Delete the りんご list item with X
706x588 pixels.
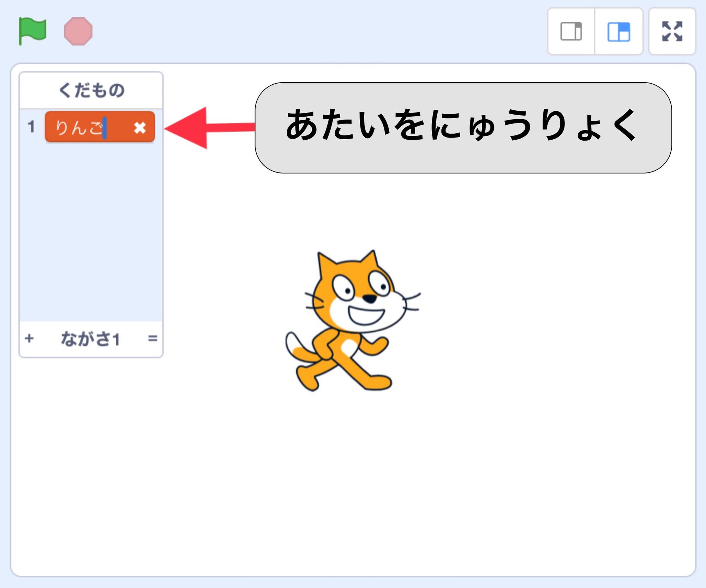pos(140,127)
